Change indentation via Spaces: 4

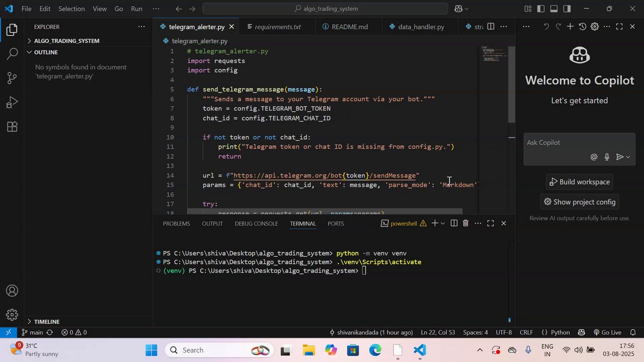pos(475,332)
